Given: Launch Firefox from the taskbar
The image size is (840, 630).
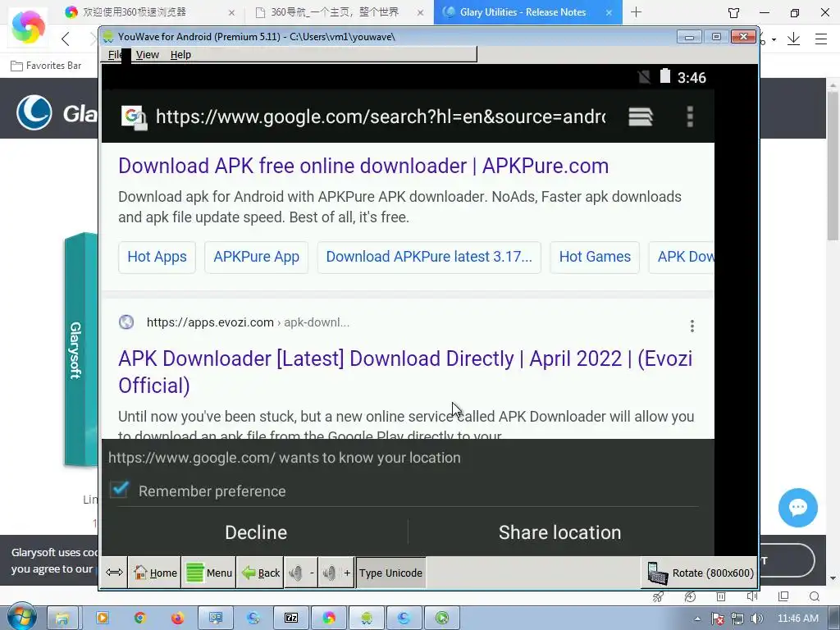Looking at the screenshot, I should [177, 619].
